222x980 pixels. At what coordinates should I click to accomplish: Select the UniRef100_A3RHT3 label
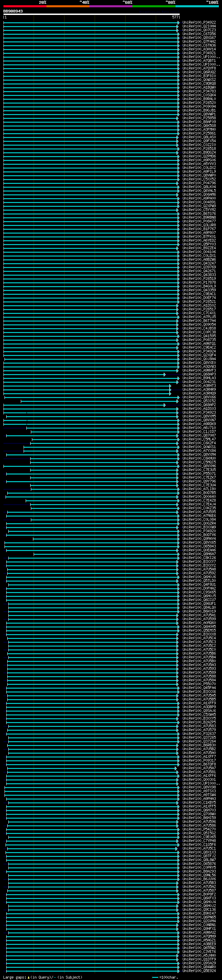click(199, 386)
